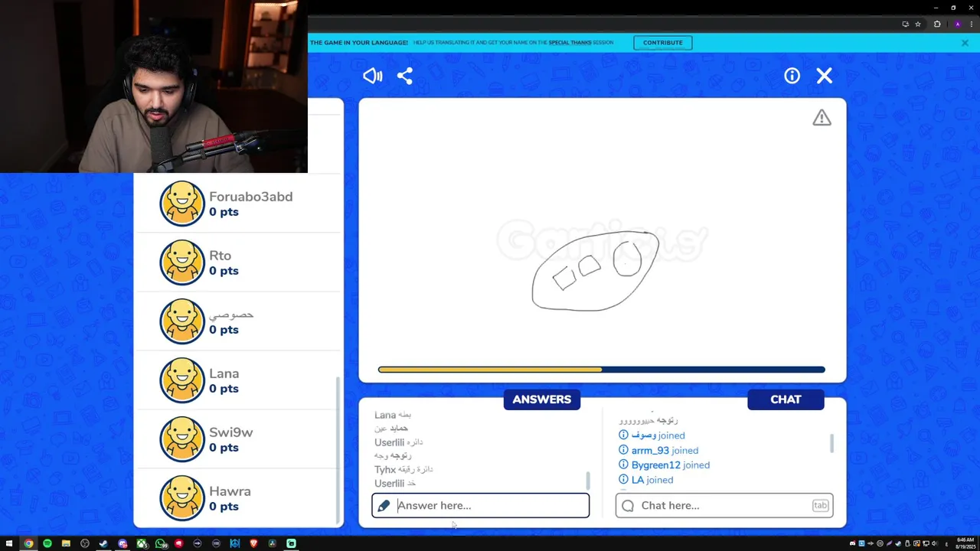Click the share icon above canvas
The height and width of the screenshot is (551, 980).
click(x=405, y=76)
